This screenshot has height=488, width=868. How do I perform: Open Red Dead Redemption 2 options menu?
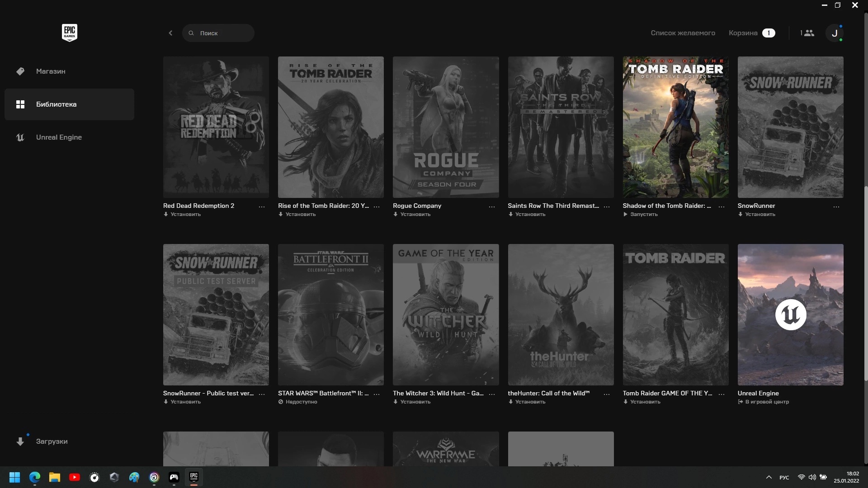coord(262,206)
